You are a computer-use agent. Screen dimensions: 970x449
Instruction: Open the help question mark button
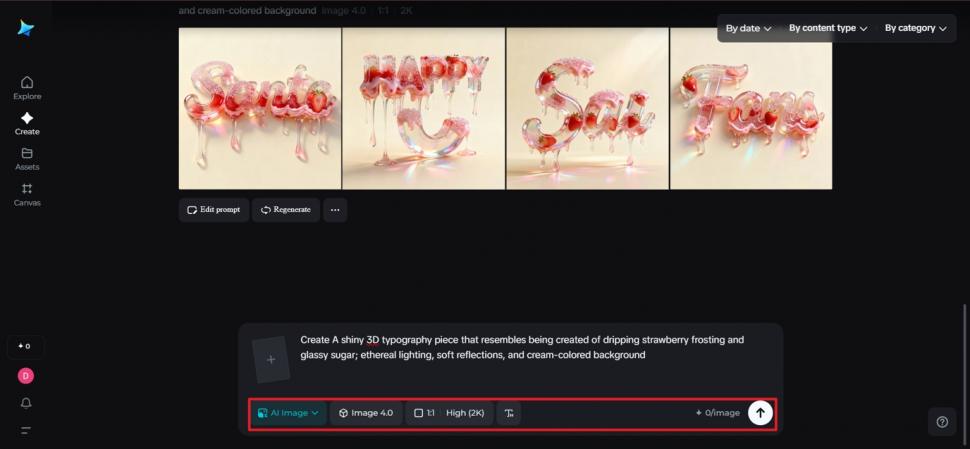click(941, 422)
